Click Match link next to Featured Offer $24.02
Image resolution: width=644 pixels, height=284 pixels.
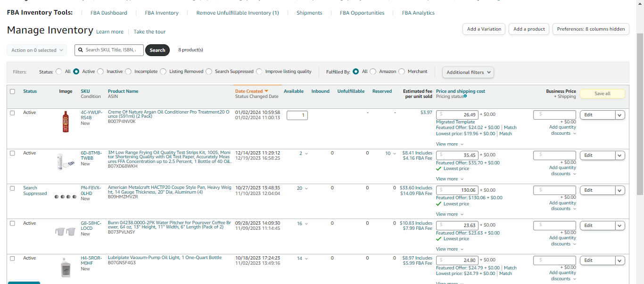pyautogui.click(x=510, y=128)
